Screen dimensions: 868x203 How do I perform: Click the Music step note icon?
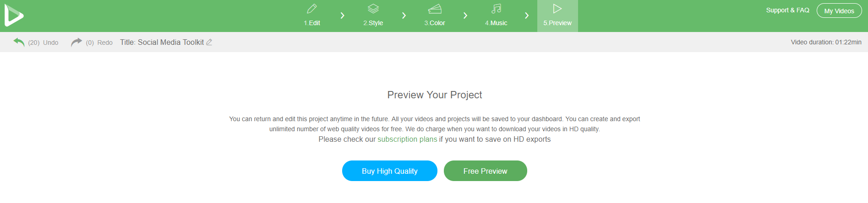point(496,9)
